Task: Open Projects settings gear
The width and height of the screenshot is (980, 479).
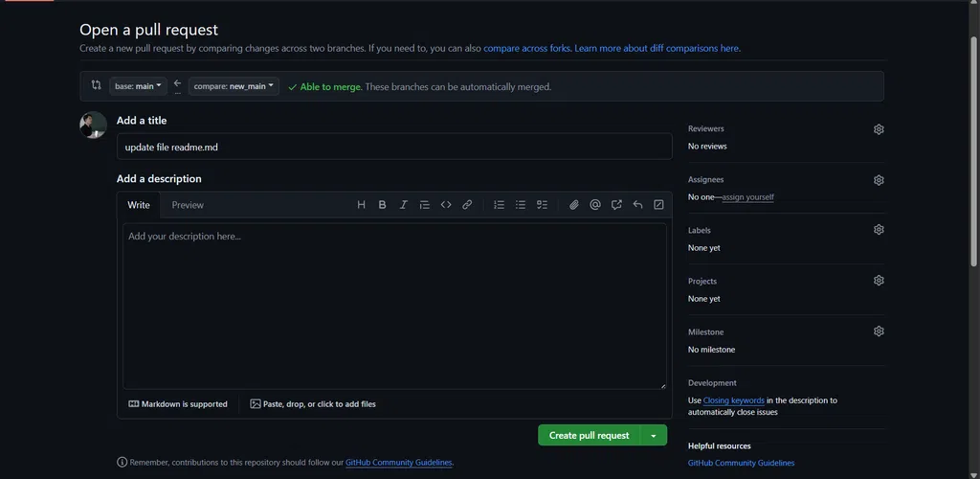Action: (x=879, y=280)
